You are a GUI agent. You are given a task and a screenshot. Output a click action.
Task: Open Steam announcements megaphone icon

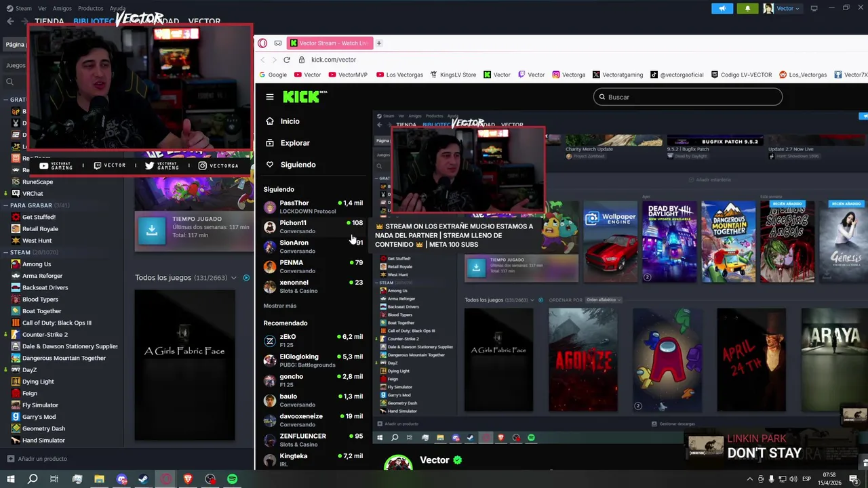(722, 8)
